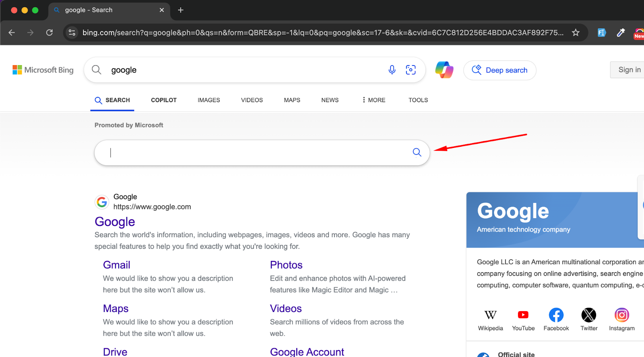Image resolution: width=644 pixels, height=357 pixels.
Task: Open the eyedropper color picker extension
Action: pyautogui.click(x=621, y=33)
